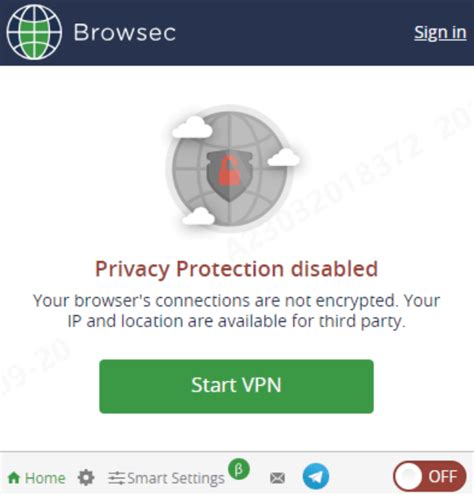Start the VPN with the green button

[236, 386]
